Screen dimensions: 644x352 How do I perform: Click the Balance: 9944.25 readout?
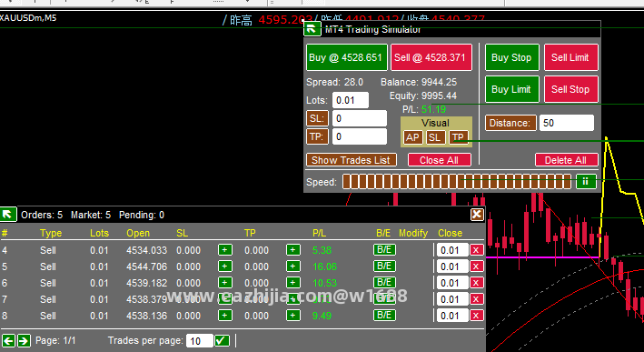(x=419, y=82)
